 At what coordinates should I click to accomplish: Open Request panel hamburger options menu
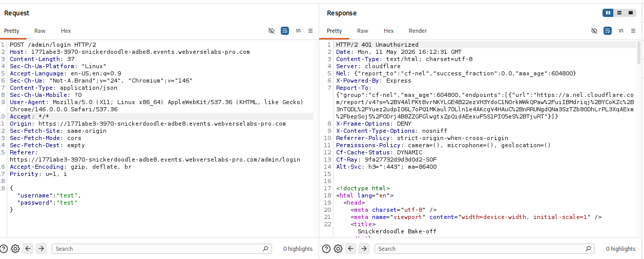point(310,31)
